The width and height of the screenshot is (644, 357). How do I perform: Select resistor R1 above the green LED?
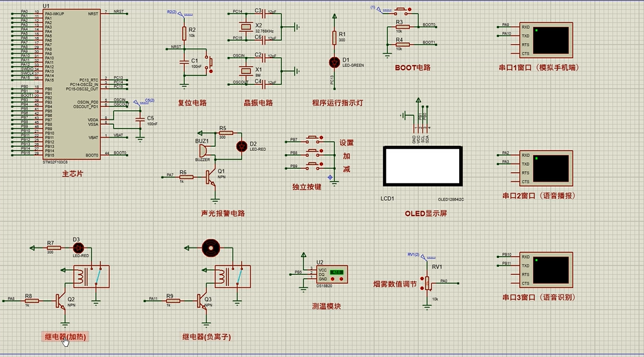point(334,38)
